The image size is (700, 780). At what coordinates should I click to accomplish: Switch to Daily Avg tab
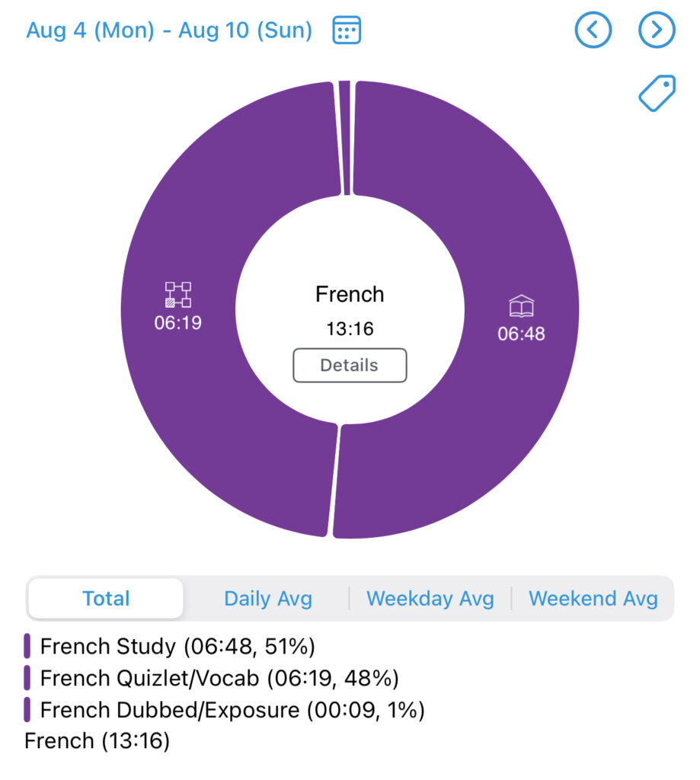coord(267,599)
